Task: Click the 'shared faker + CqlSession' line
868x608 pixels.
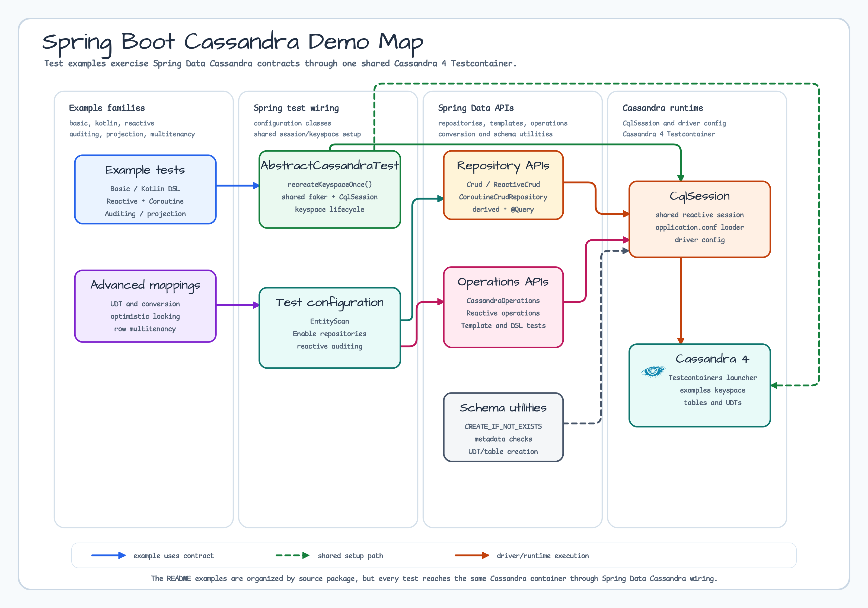Action: 330,197
